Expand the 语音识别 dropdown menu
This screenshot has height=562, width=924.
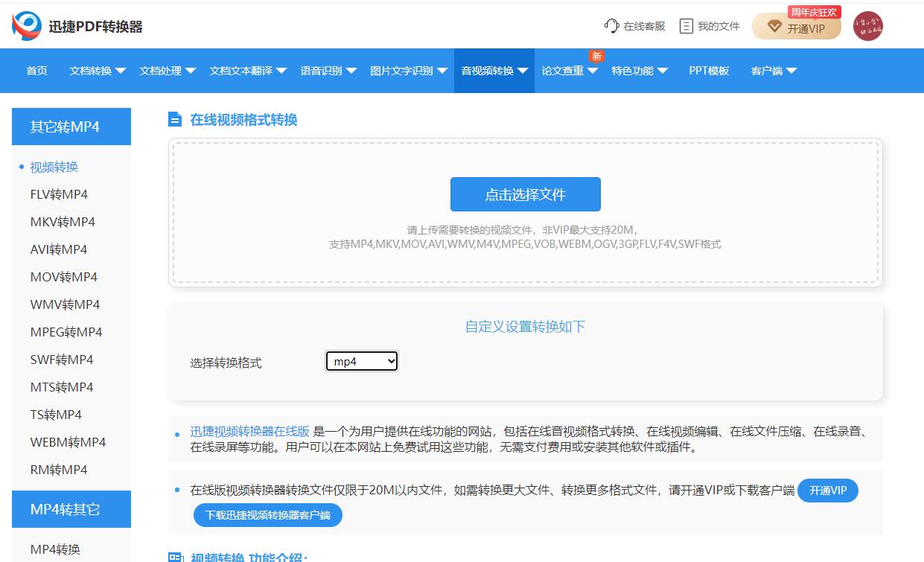tap(328, 71)
